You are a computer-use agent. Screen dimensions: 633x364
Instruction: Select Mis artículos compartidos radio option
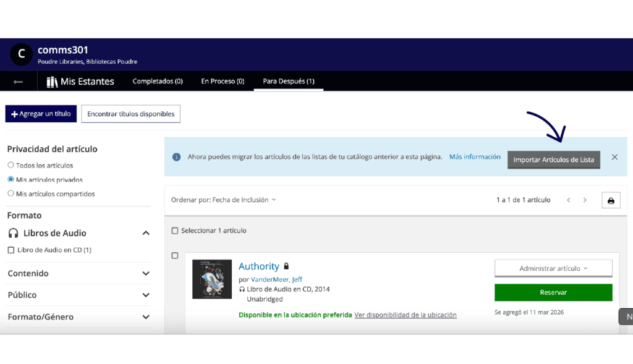11,193
